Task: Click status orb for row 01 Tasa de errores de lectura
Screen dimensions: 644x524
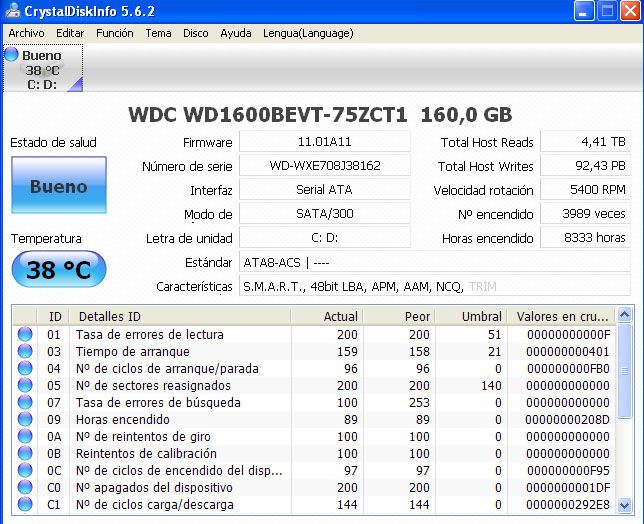Action: 25,334
